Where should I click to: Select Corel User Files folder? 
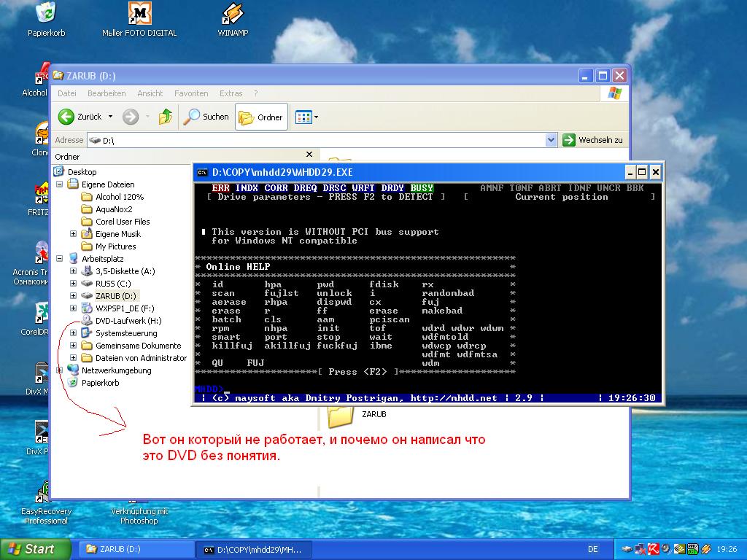[x=123, y=222]
